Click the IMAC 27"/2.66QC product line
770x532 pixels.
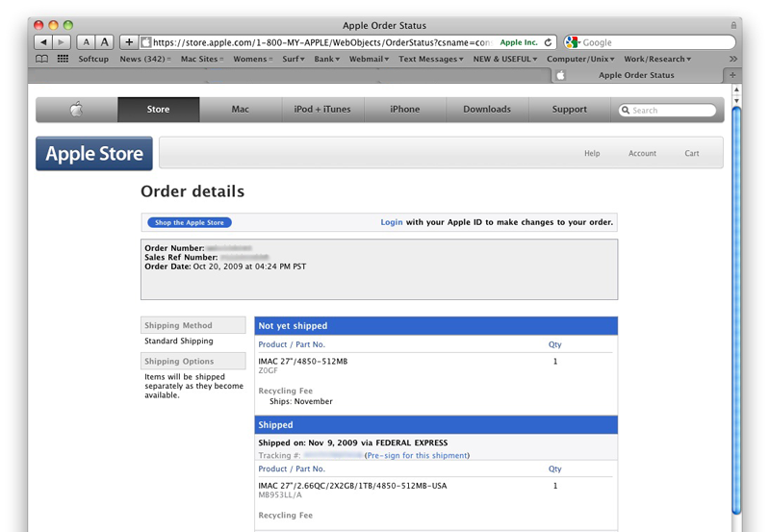[352, 486]
